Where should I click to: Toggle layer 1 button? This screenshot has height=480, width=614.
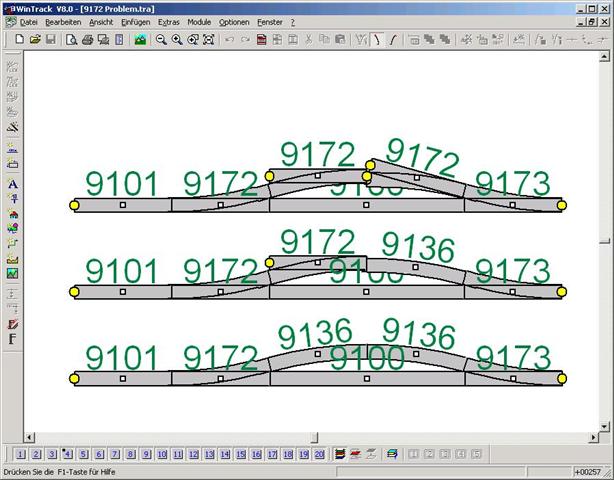(21, 454)
